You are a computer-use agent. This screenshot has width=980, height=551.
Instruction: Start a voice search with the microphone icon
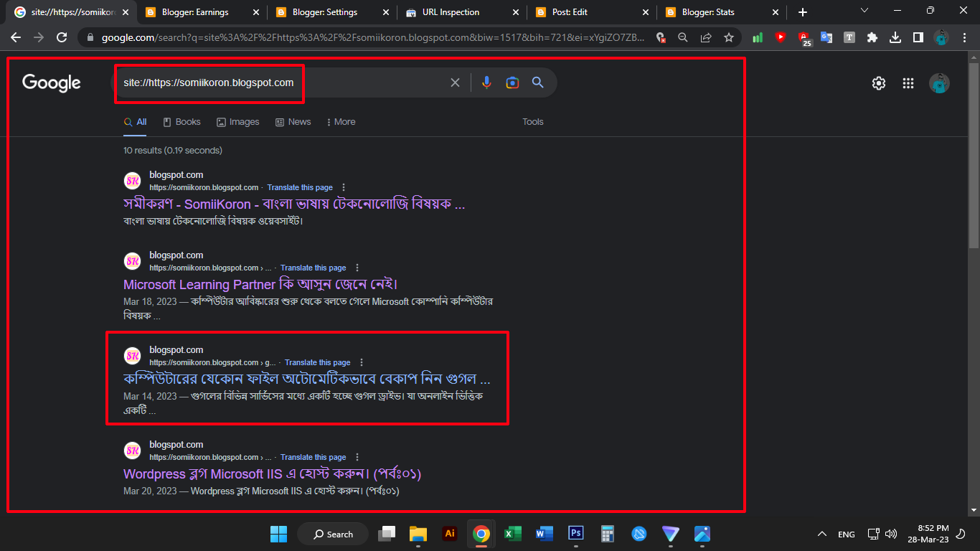[x=486, y=83]
